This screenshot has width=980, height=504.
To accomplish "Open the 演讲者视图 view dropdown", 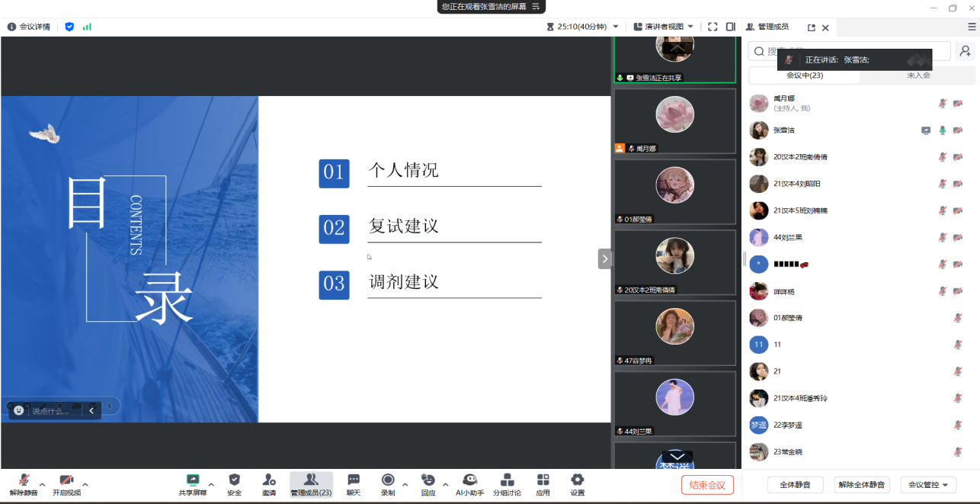I will (x=664, y=27).
